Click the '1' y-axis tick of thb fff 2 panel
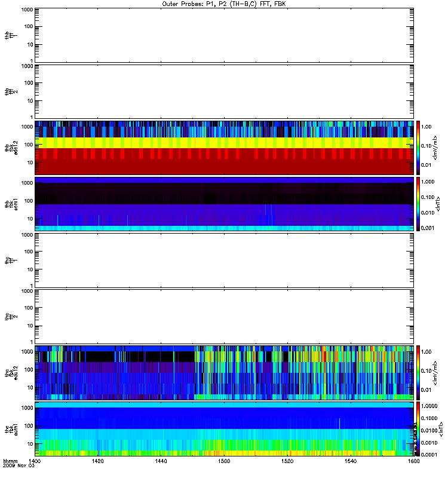This screenshot has width=448, height=478. (32, 117)
